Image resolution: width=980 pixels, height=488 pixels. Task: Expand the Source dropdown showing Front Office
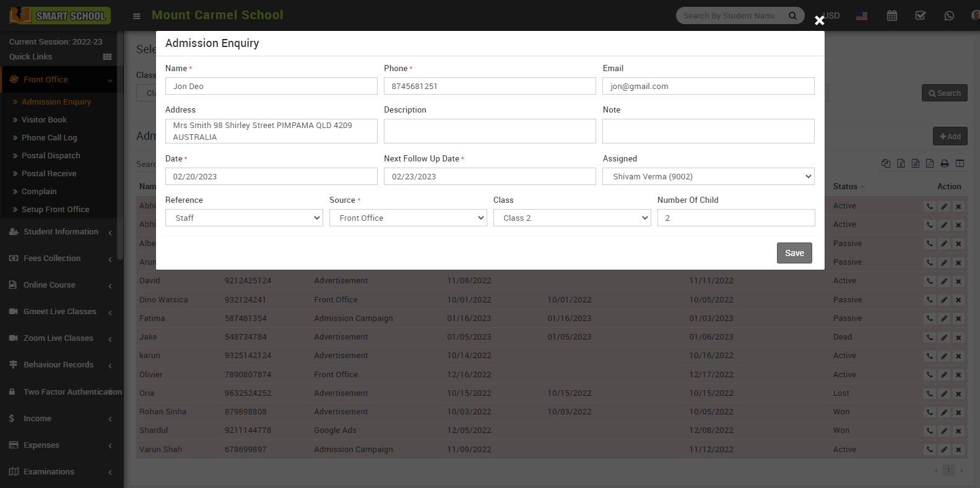point(407,218)
